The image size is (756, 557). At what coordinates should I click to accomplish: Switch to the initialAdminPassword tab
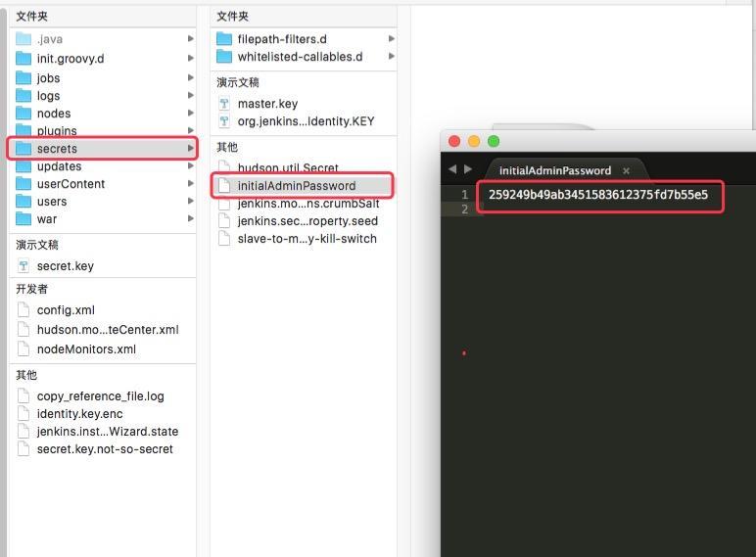(x=555, y=170)
